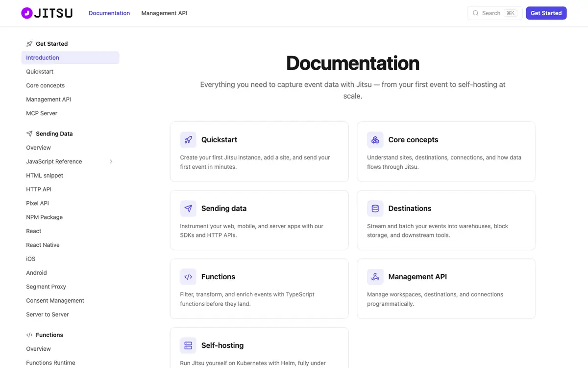Focus the Search field

click(495, 13)
